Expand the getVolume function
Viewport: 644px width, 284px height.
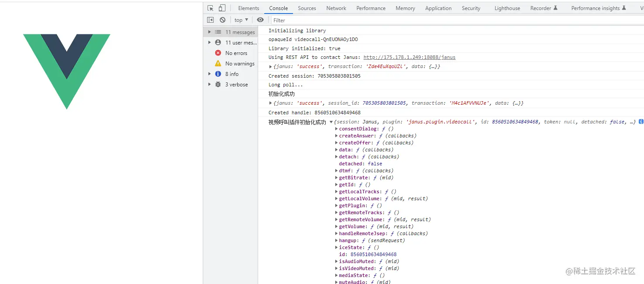click(x=336, y=226)
